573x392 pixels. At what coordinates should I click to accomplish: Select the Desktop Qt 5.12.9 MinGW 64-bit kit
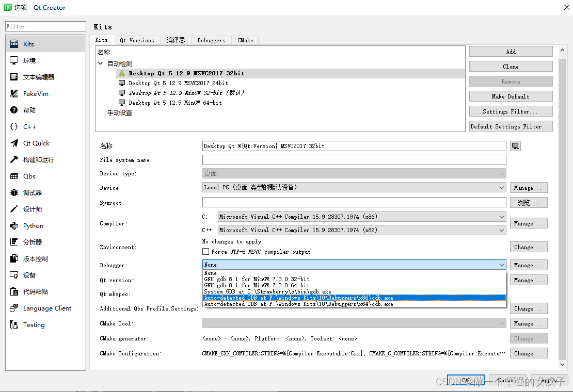[x=291, y=103]
